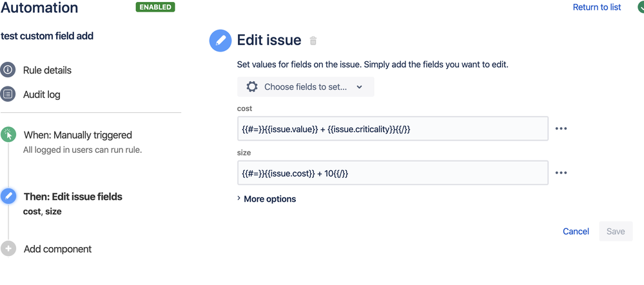Open three-dot menu for size field
The width and height of the screenshot is (644, 285).
pyautogui.click(x=561, y=173)
